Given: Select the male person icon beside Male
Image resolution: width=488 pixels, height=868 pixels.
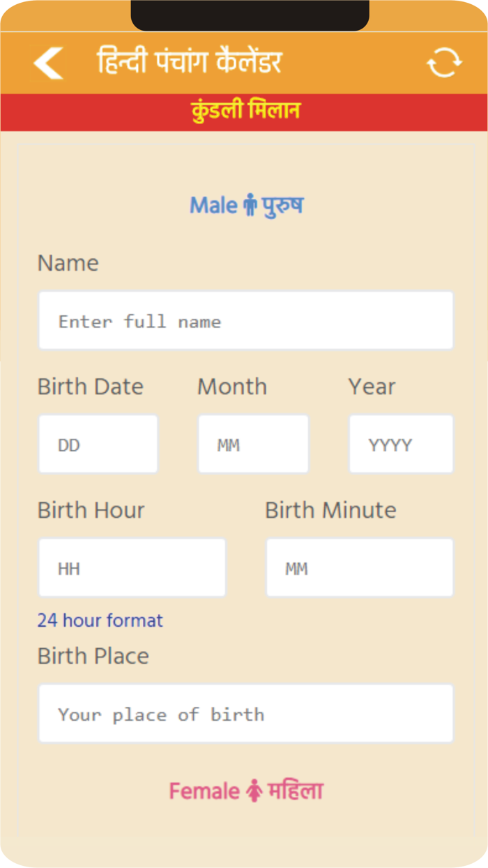Looking at the screenshot, I should (250, 204).
